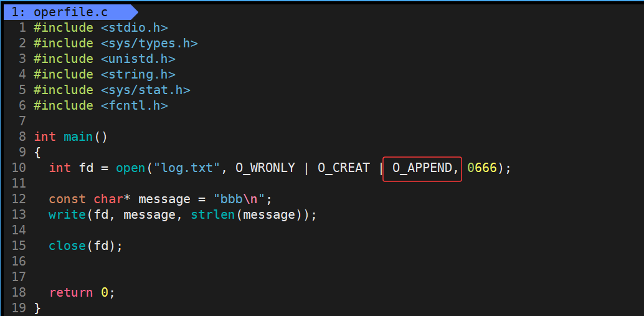Viewport: 644px width, 316px height.
Task: Click the close function call
Action: 67,246
